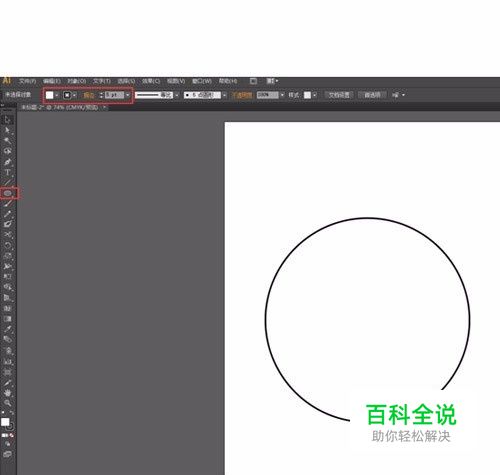Select the Column Graph tool
Image resolution: width=500 pixels, height=475 pixels.
tap(7, 361)
